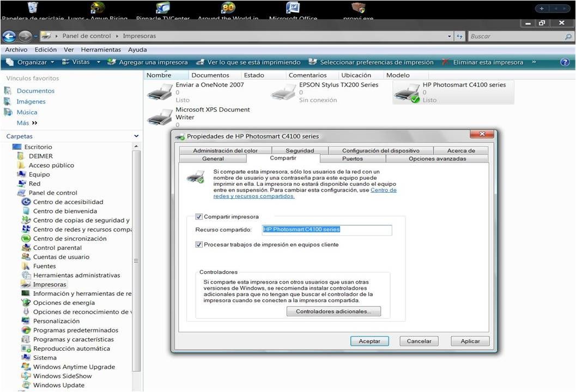This screenshot has width=576, height=392.
Task: Click the Opciones de energía icon
Action: click(x=26, y=303)
